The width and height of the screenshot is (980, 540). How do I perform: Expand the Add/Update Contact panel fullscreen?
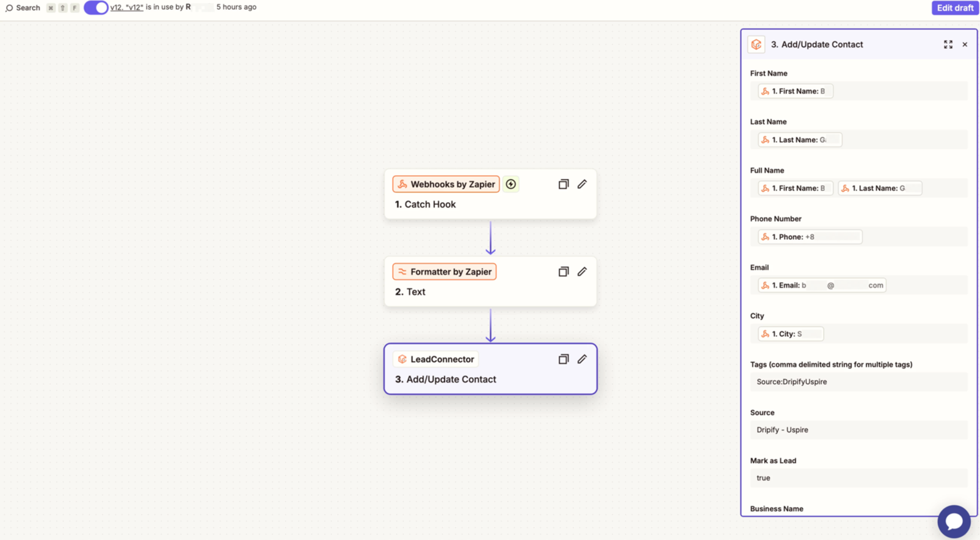coord(948,45)
